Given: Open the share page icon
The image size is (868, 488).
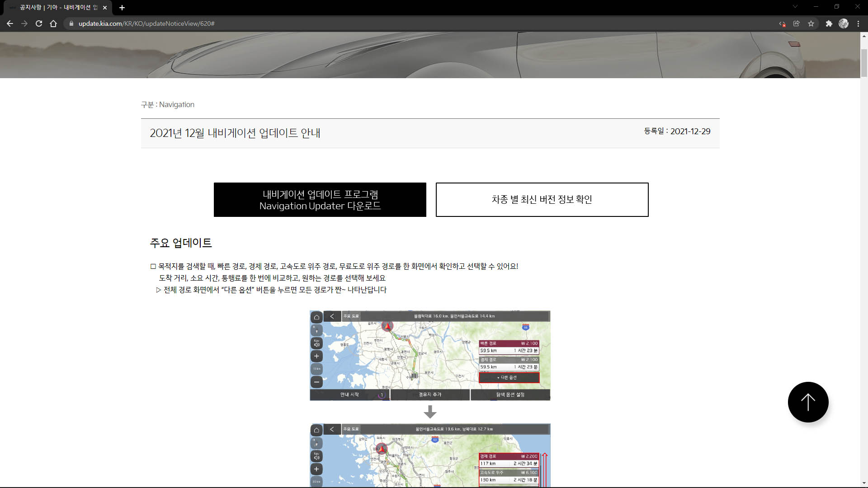Looking at the screenshot, I should (797, 23).
